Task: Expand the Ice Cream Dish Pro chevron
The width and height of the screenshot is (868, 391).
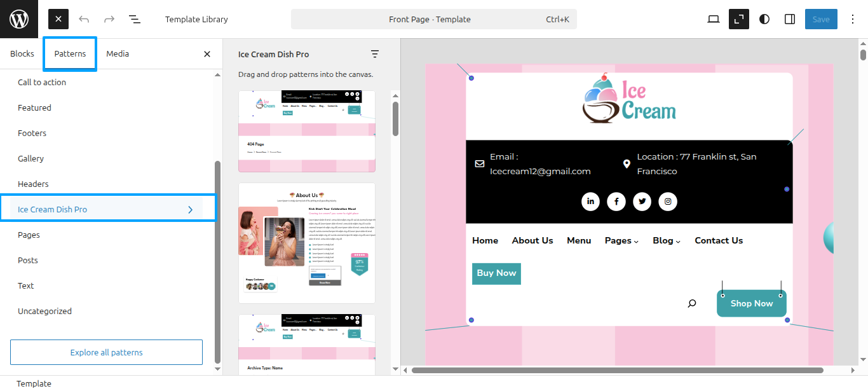Action: pyautogui.click(x=190, y=209)
